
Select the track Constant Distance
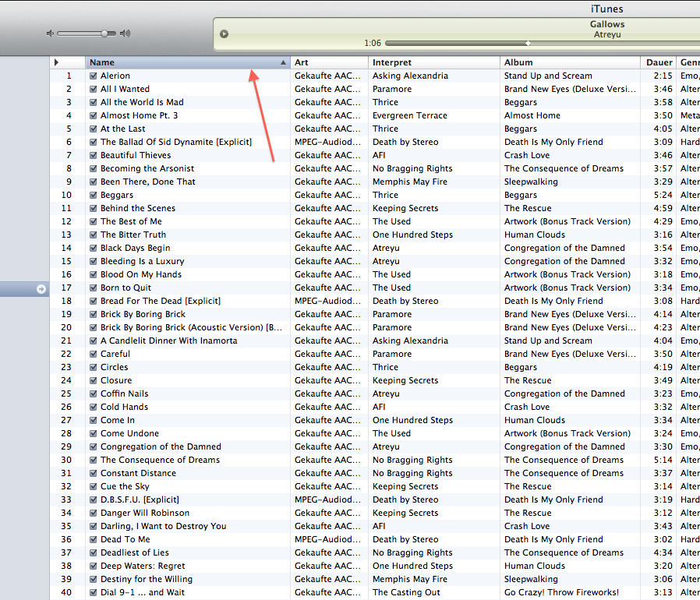click(x=139, y=473)
